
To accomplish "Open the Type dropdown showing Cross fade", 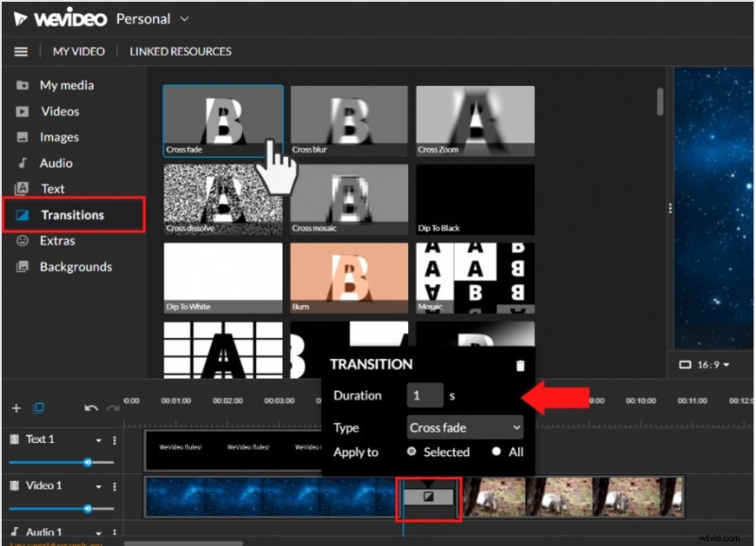I will click(x=464, y=428).
